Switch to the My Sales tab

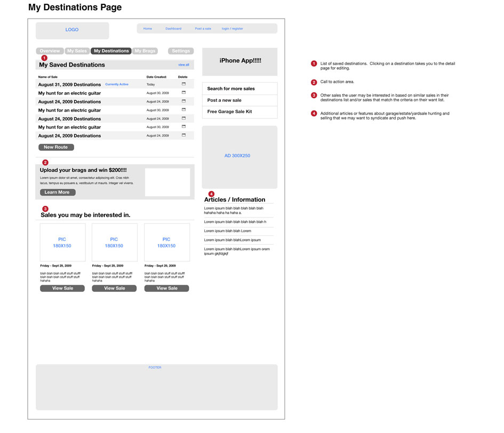click(x=77, y=51)
